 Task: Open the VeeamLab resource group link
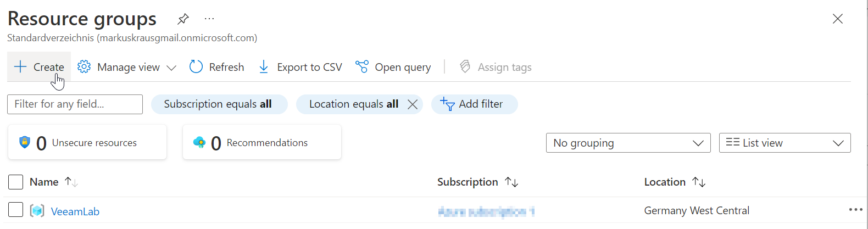point(75,211)
